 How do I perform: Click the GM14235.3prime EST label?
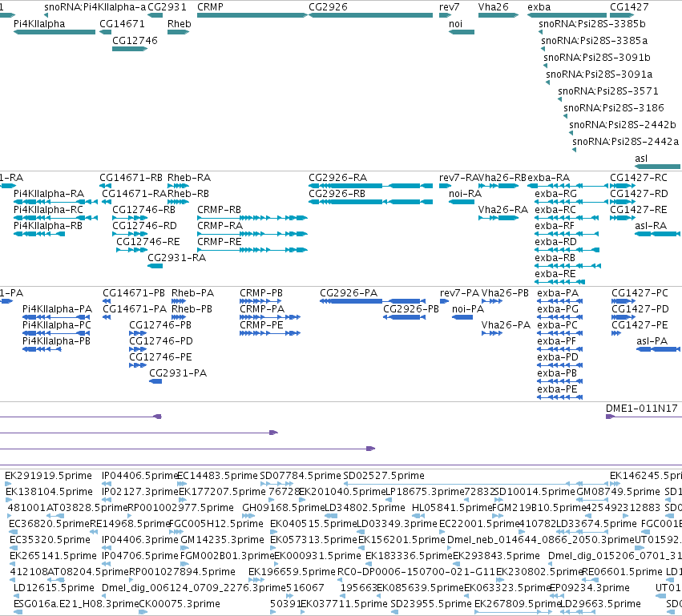point(222,539)
